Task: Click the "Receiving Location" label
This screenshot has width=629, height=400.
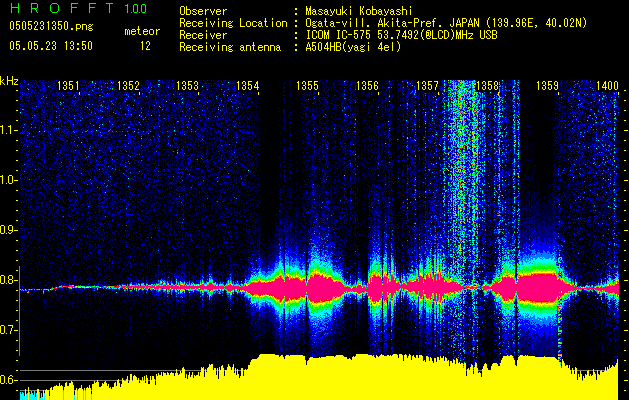Action: (233, 23)
